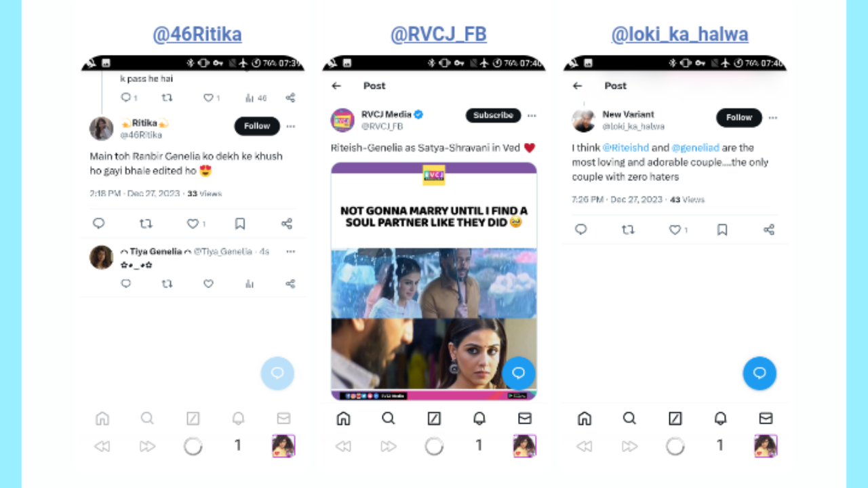
Task: Open search in RVCJ screen bottom bar
Action: [x=389, y=418]
